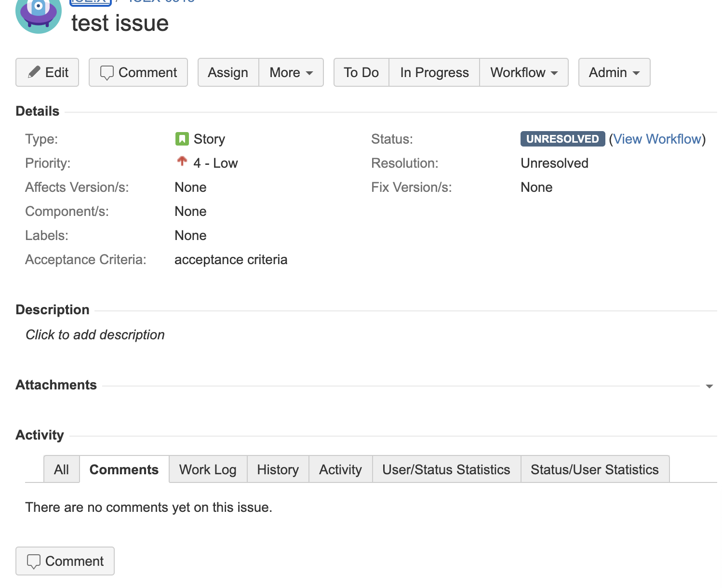Select the Status/User Statistics tab
Screen dimensions: 722x588
tap(595, 469)
